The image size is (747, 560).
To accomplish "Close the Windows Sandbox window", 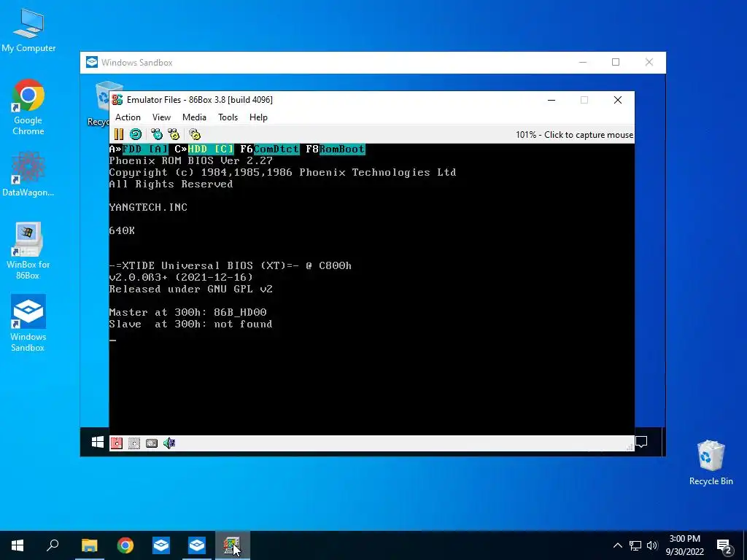I will [x=649, y=63].
